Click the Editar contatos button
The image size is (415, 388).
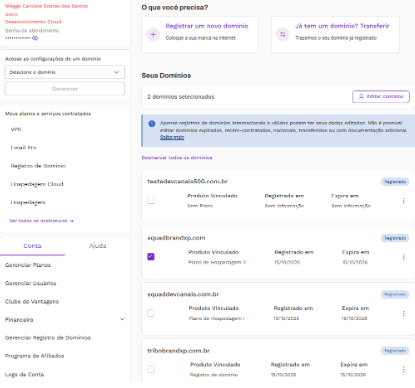[x=381, y=96]
